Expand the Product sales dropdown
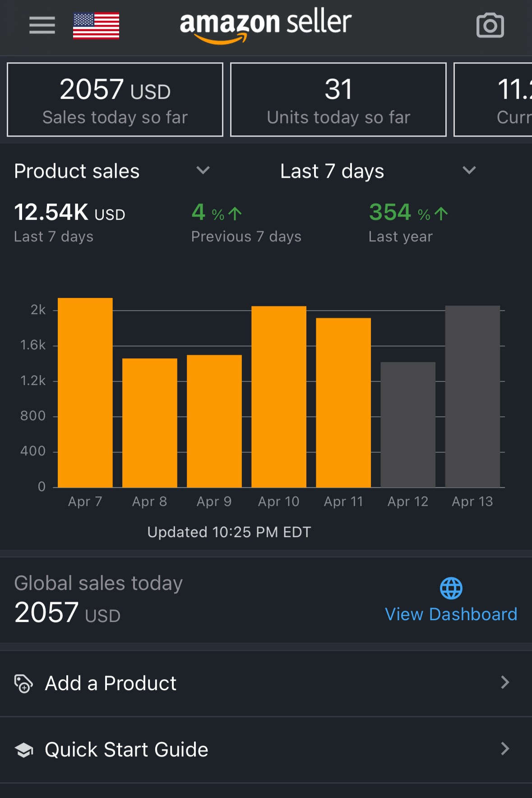The width and height of the screenshot is (532, 798). pos(203,171)
